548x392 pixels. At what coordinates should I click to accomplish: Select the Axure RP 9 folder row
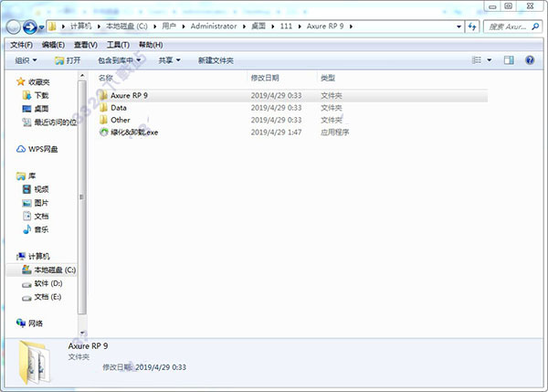[292, 95]
